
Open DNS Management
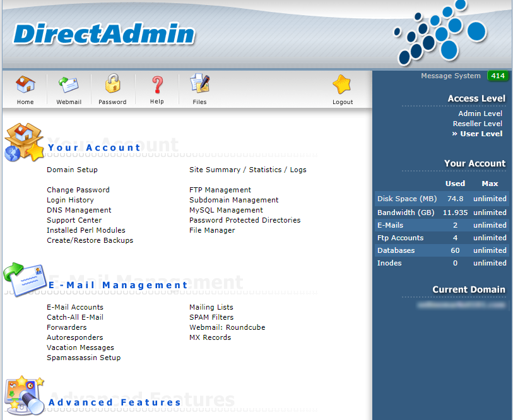79,211
